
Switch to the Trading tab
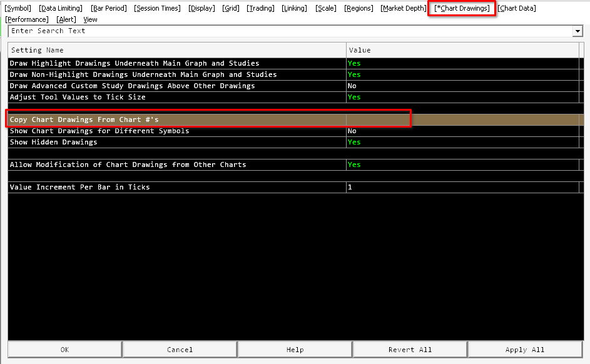point(260,8)
